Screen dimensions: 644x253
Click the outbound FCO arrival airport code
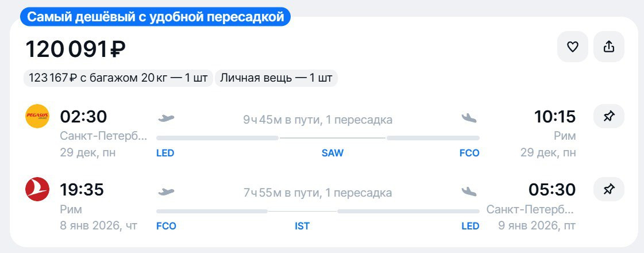point(469,154)
